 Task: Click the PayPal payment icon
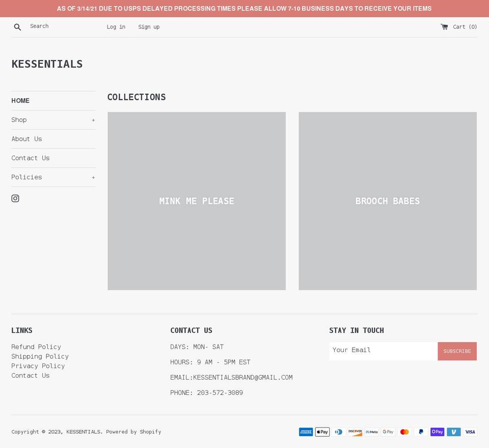[x=421, y=432]
